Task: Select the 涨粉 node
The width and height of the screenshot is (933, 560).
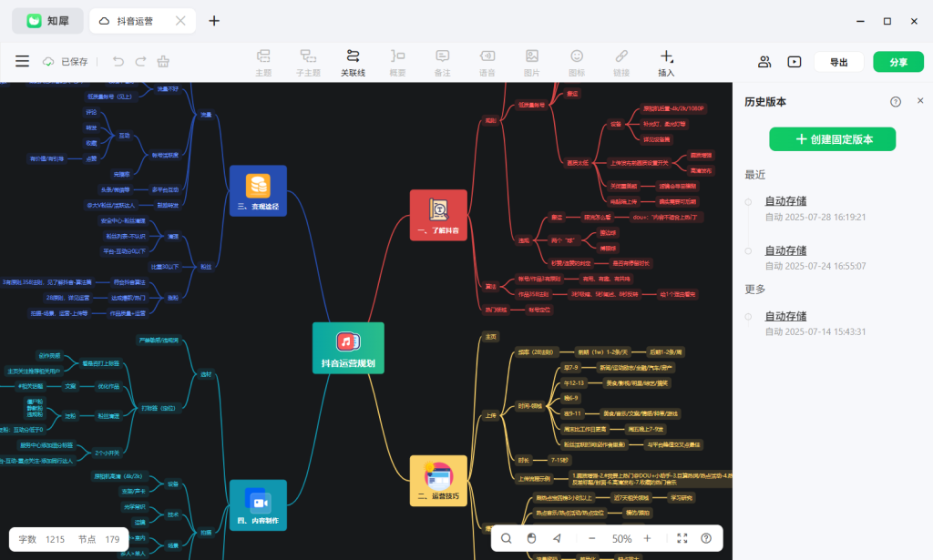Action: point(172,297)
